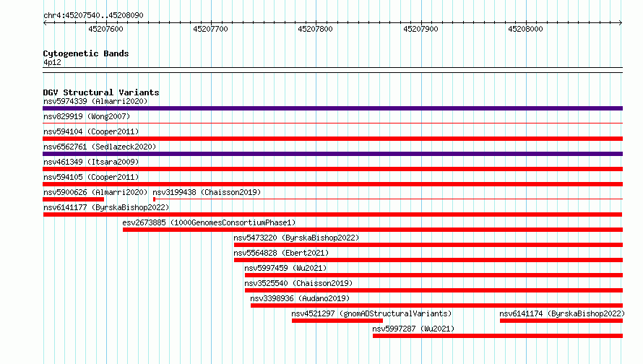Click the Cytogenetic Bands track title

[x=86, y=53]
